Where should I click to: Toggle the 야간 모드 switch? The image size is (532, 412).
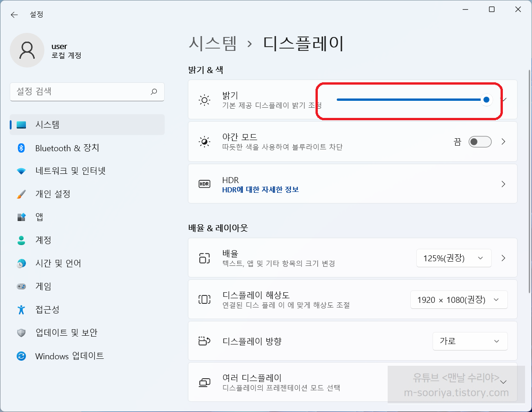point(480,141)
